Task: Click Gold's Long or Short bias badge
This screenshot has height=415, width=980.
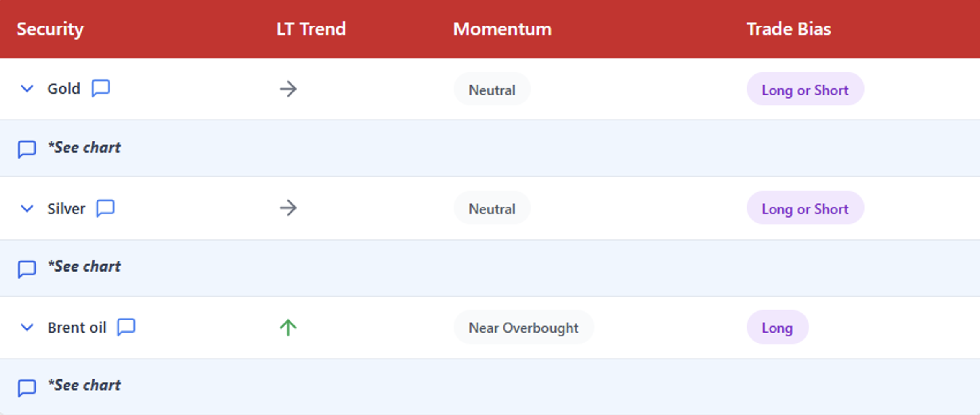Action: tap(805, 90)
